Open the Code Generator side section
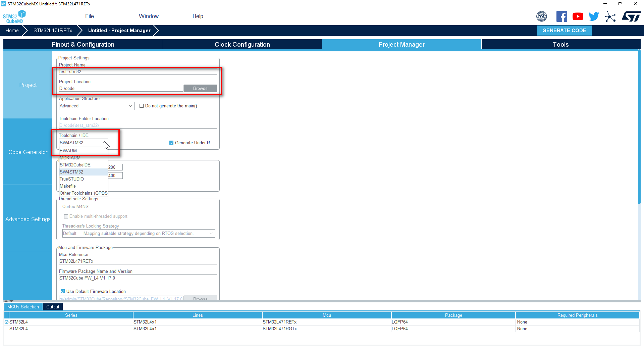Screen dimensions: 644x349 tap(28, 152)
